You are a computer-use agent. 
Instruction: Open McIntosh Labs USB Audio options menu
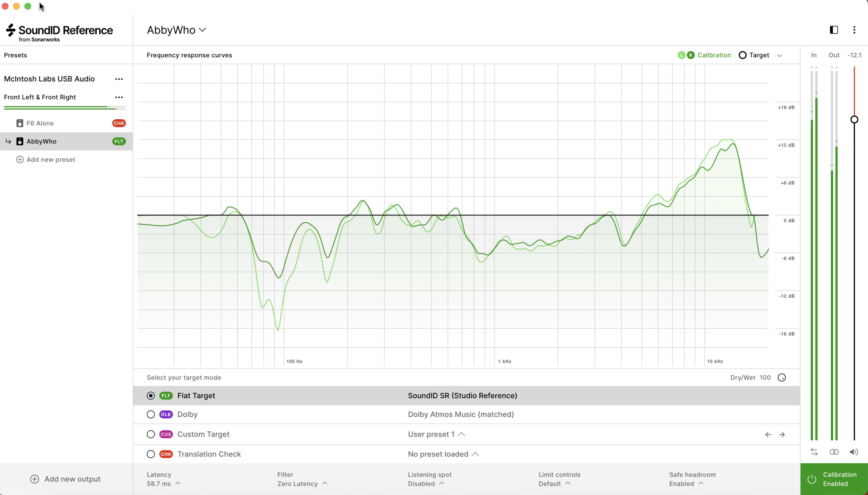pyautogui.click(x=119, y=79)
